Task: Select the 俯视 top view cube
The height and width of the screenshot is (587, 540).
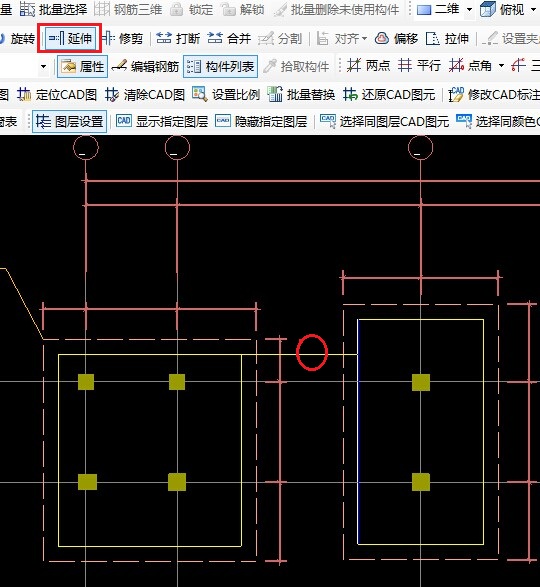Action: coord(502,9)
